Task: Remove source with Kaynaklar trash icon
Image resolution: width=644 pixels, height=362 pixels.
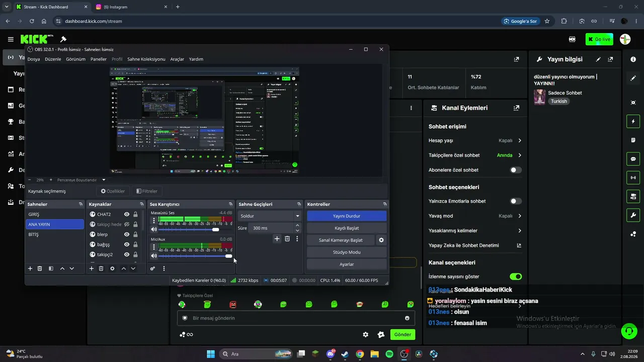Action: (101, 268)
